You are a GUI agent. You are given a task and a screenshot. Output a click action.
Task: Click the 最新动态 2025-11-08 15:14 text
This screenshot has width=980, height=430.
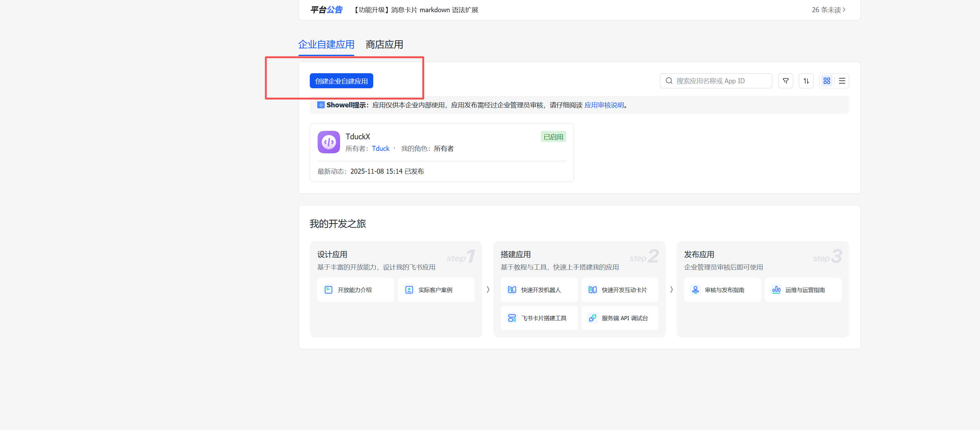370,171
